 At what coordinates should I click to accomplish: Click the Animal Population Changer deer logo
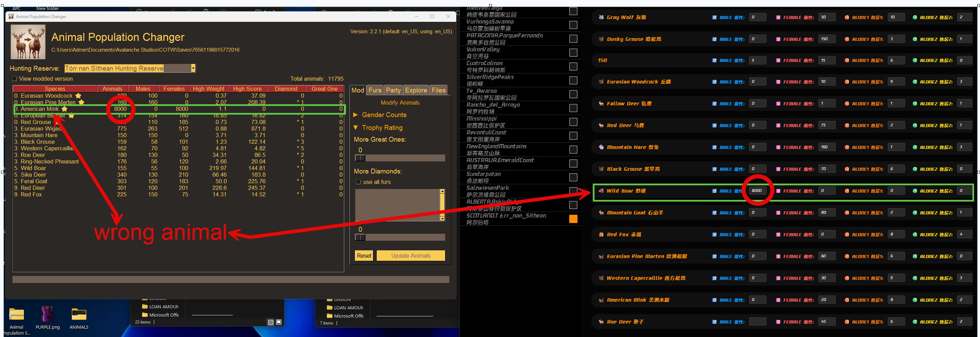(x=28, y=42)
